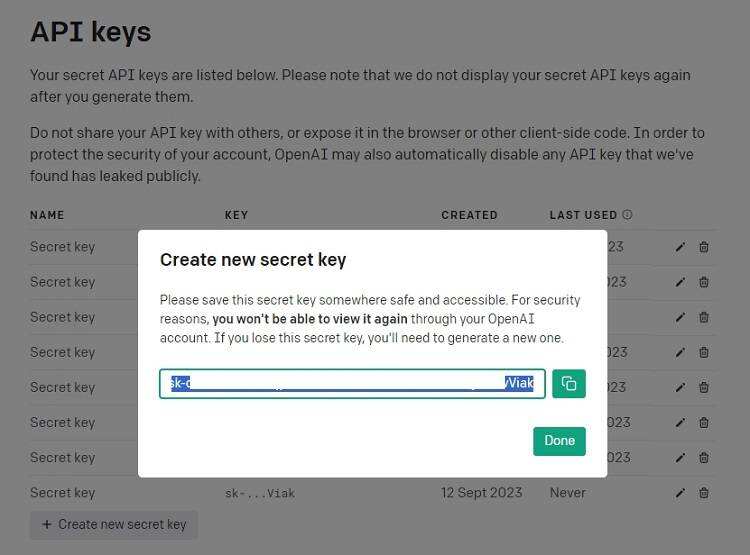Revoke the second secret key via trash icon

click(704, 282)
